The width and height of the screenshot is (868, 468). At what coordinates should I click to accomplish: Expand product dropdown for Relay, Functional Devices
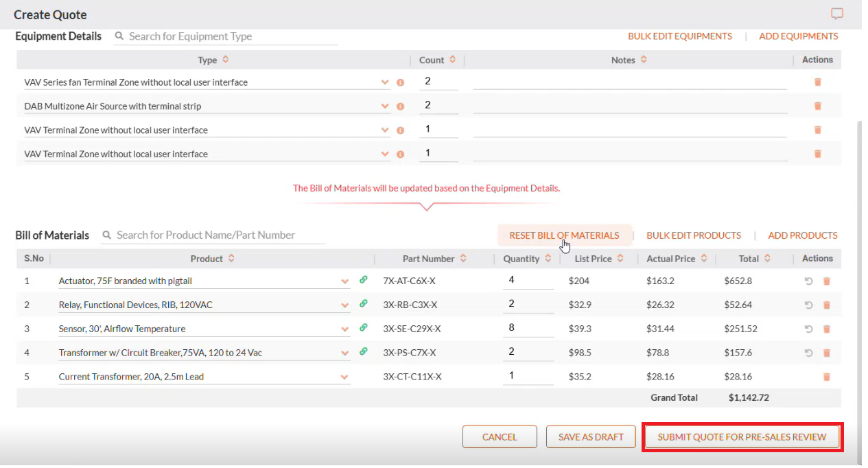click(344, 305)
